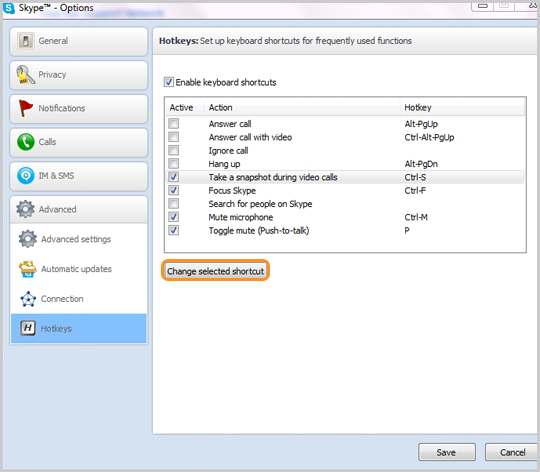The width and height of the screenshot is (540, 472).
Task: Tick the Ignore call checkbox
Action: [174, 150]
